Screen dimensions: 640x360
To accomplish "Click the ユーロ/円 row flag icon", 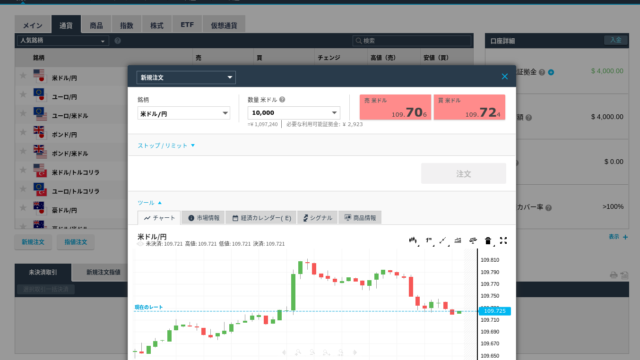I will click(x=39, y=95).
